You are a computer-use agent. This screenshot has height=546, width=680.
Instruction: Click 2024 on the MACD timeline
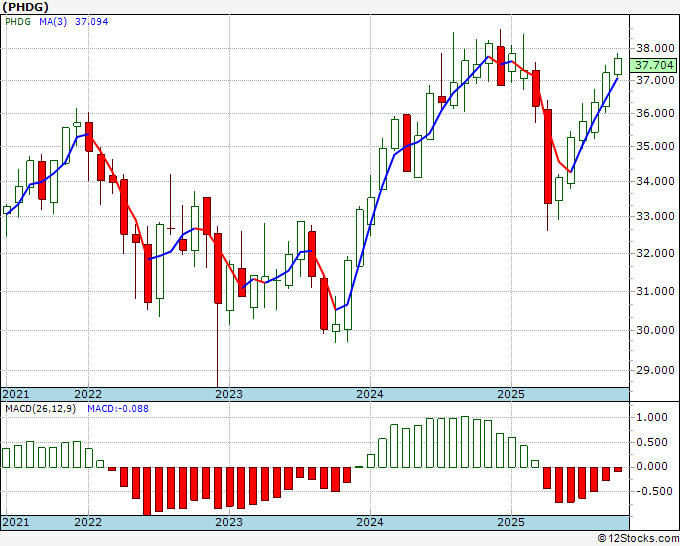point(370,522)
